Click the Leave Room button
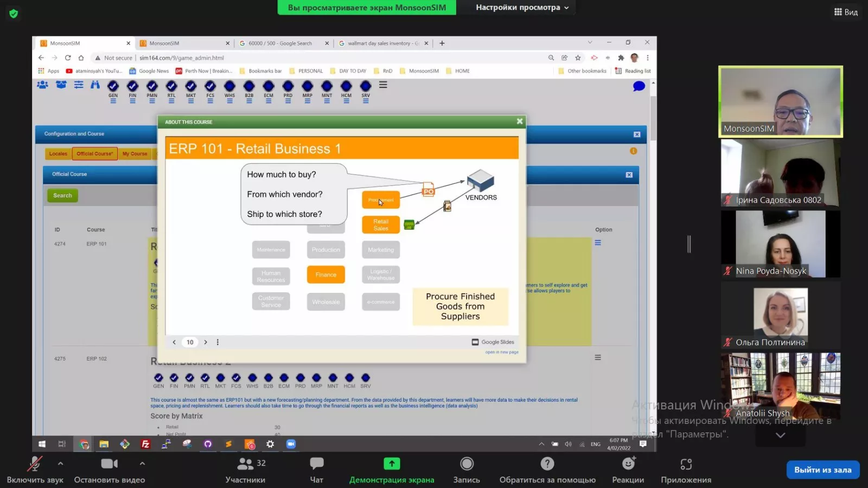 [822, 470]
